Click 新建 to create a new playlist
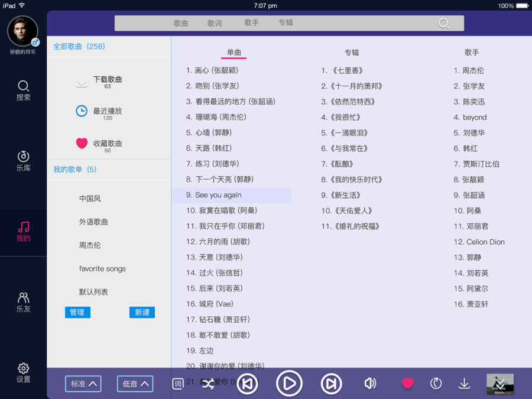The image size is (532, 399). tap(142, 312)
